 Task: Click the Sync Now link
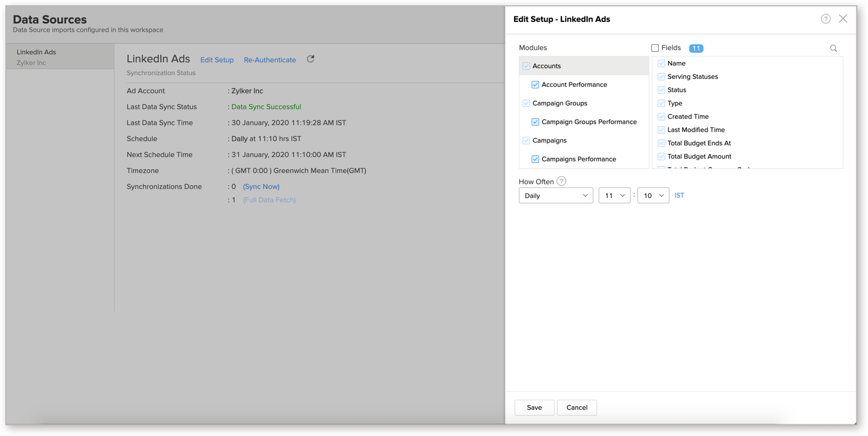261,187
